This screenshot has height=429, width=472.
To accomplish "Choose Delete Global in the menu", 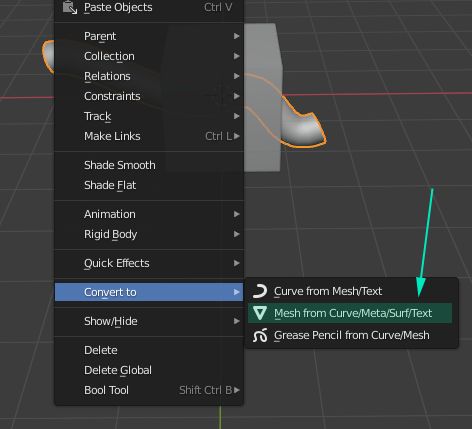I will point(149,370).
